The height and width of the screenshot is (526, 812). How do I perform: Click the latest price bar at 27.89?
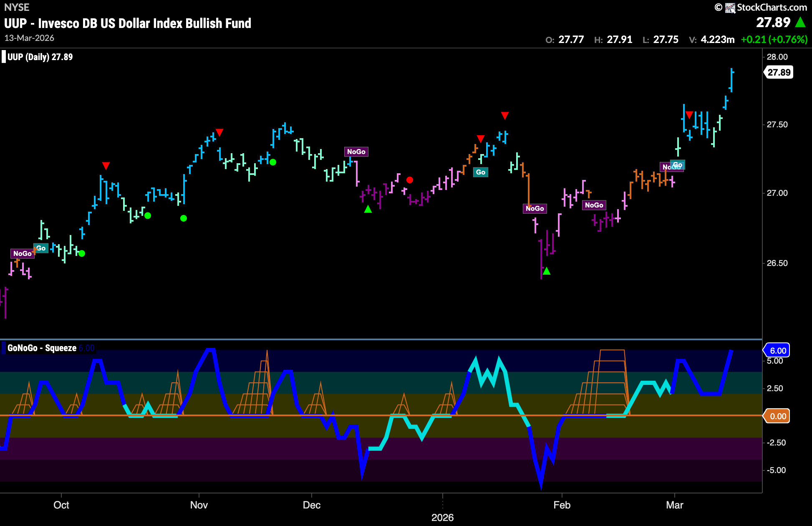point(731,80)
